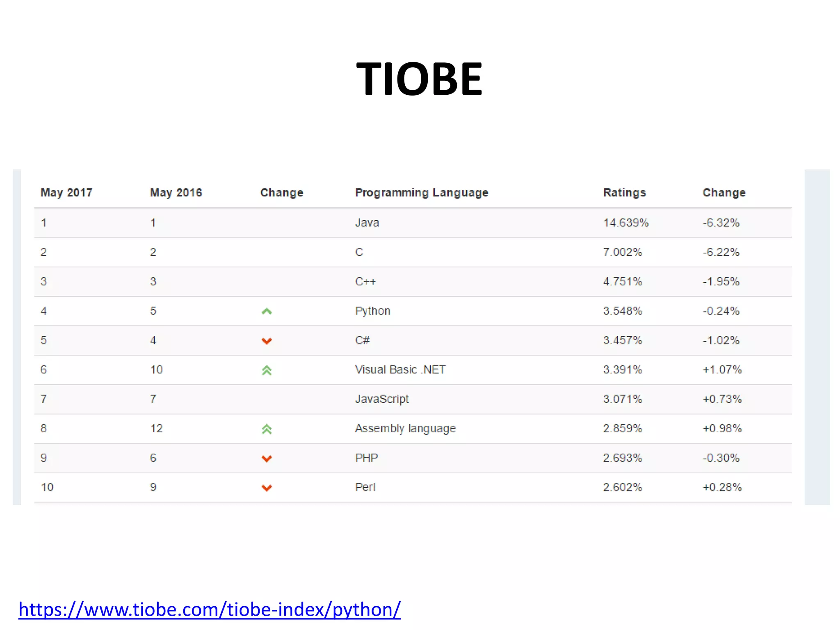This screenshot has height=630, width=840.
Task: Click double green arrow for Assembly language
Action: tap(267, 429)
